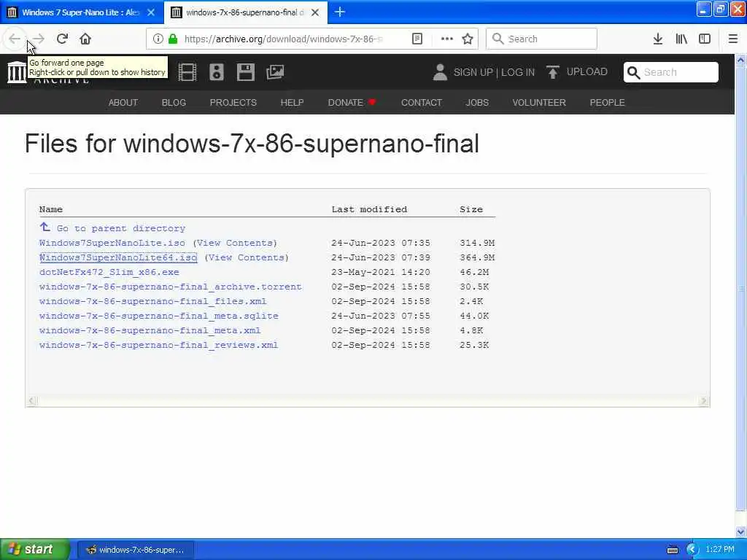
Task: Open the _files.xml link
Action: click(x=153, y=301)
